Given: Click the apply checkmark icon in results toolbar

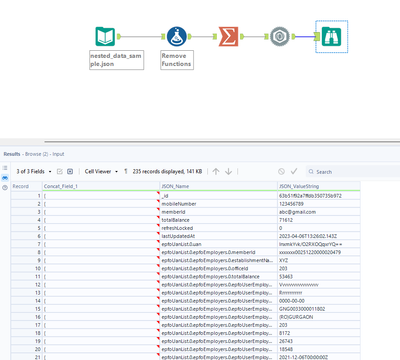Looking at the screenshot, I should 294,171.
